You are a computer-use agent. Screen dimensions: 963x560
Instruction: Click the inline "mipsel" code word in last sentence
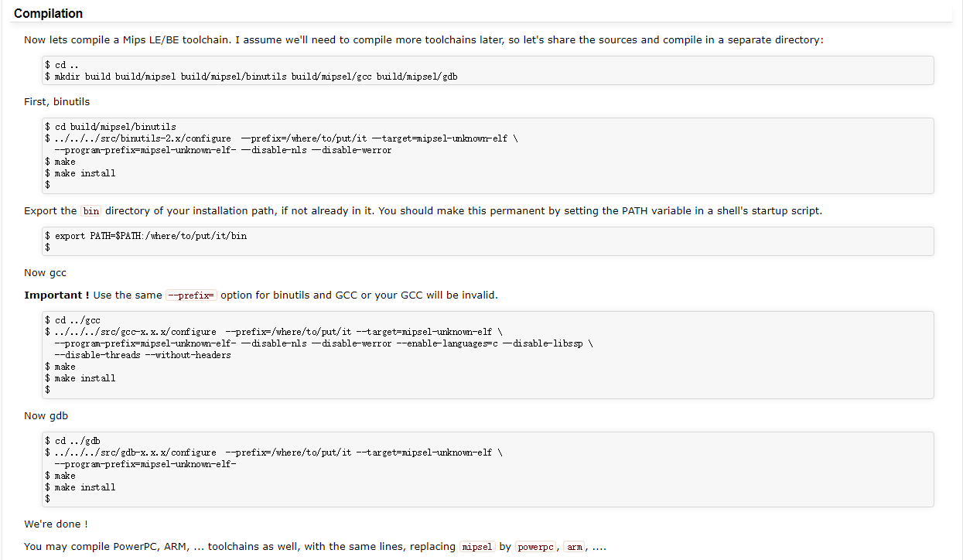click(x=476, y=547)
